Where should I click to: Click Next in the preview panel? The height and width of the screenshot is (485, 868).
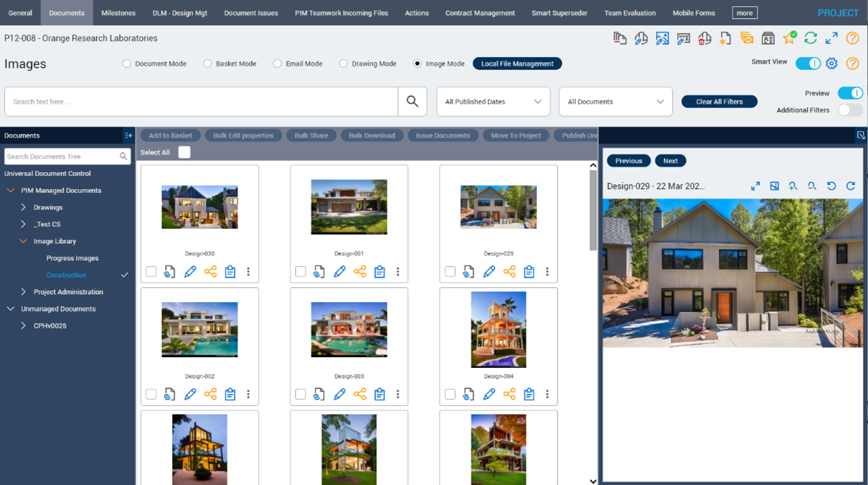click(x=670, y=161)
